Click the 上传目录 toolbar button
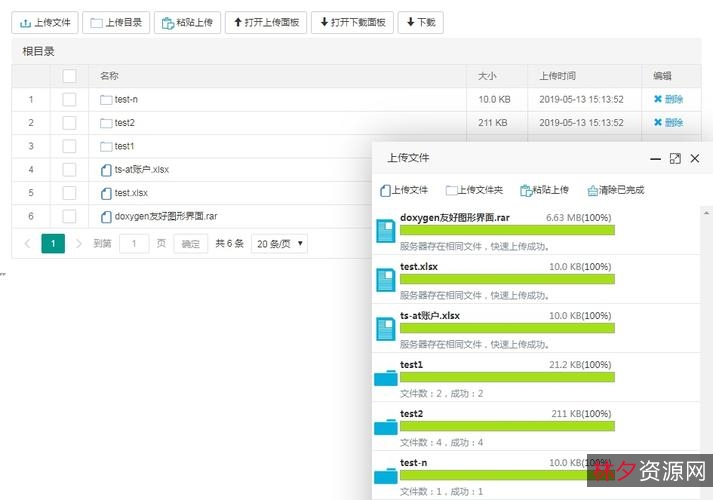 pyautogui.click(x=116, y=22)
